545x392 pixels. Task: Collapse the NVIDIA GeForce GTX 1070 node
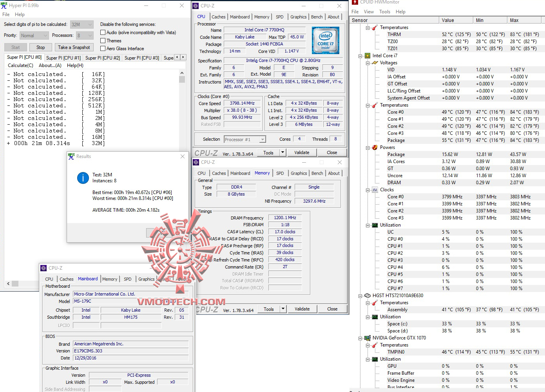point(360,338)
